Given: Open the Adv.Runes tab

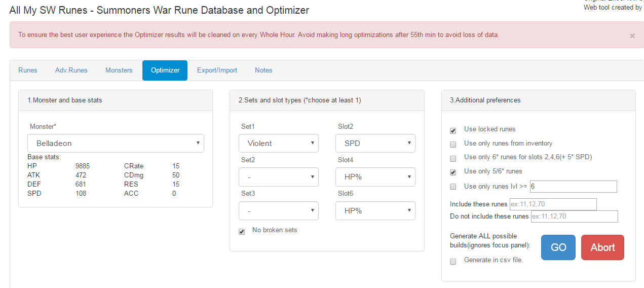Looking at the screenshot, I should pyautogui.click(x=71, y=70).
